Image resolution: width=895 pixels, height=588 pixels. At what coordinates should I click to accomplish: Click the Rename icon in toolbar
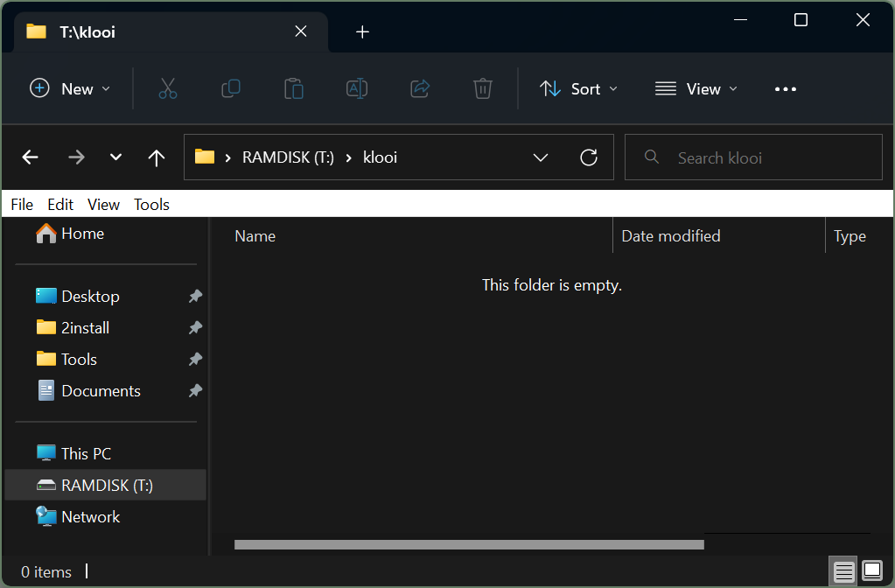357,88
